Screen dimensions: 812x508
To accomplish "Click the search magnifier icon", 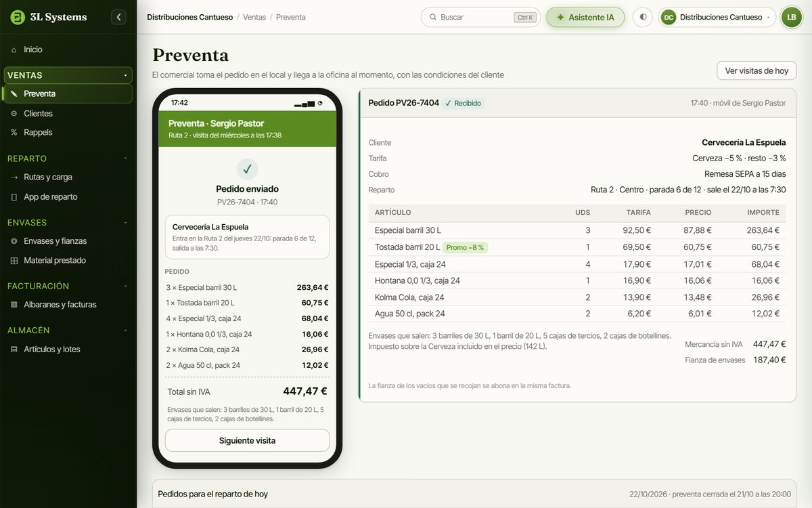I will (432, 17).
